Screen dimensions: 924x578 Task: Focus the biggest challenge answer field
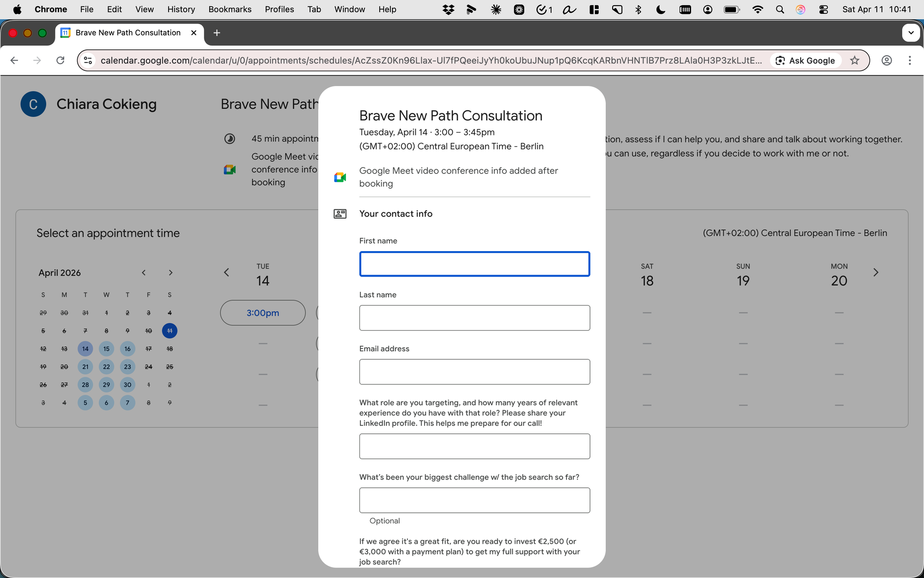pos(474,500)
